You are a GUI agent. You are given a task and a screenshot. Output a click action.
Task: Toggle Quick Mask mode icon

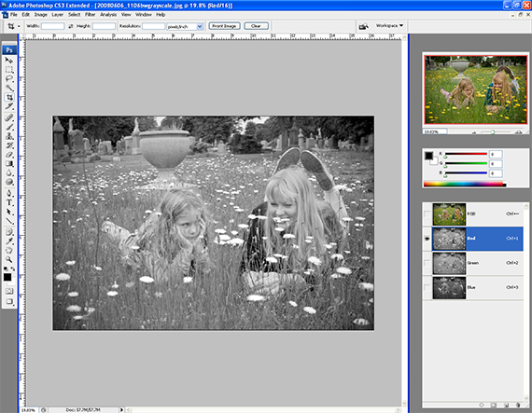tap(9, 291)
